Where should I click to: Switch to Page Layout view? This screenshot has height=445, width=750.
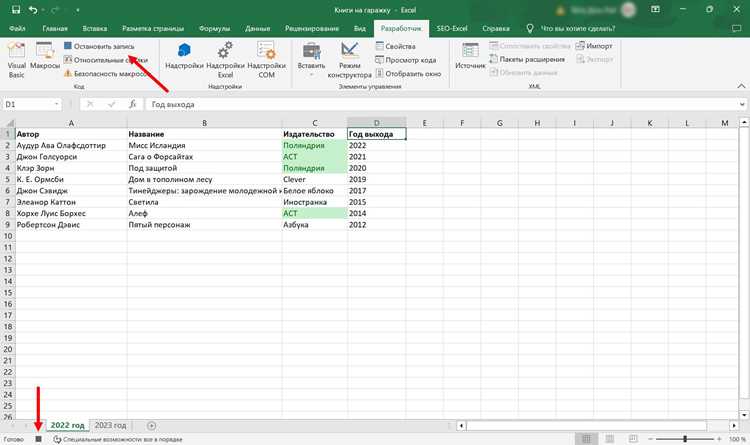610,439
